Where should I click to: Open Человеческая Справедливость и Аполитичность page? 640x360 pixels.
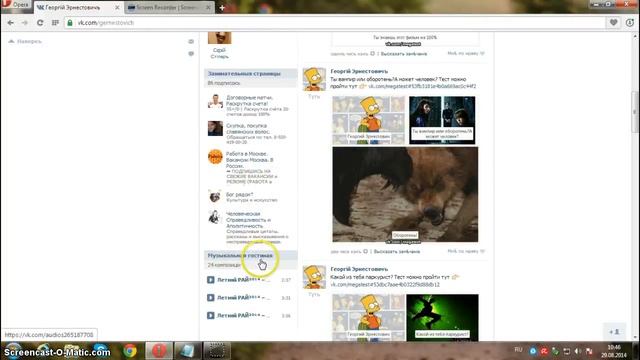pos(249,220)
